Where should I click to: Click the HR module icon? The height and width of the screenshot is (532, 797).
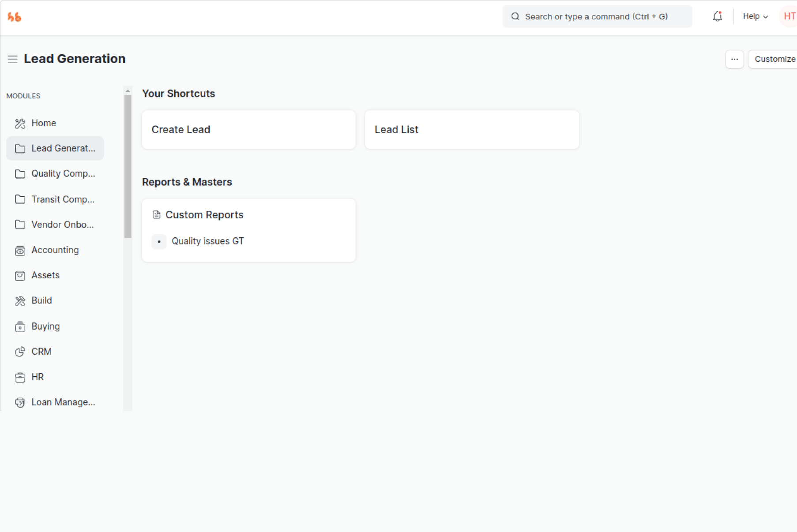20,377
